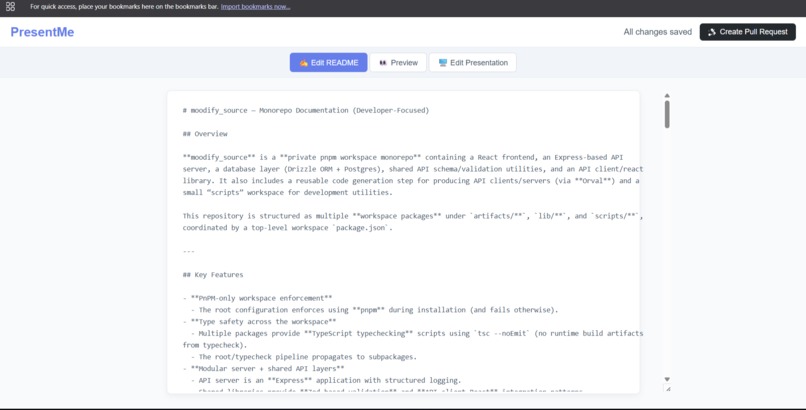Click line starting 'This repository is structured'

pos(413,216)
